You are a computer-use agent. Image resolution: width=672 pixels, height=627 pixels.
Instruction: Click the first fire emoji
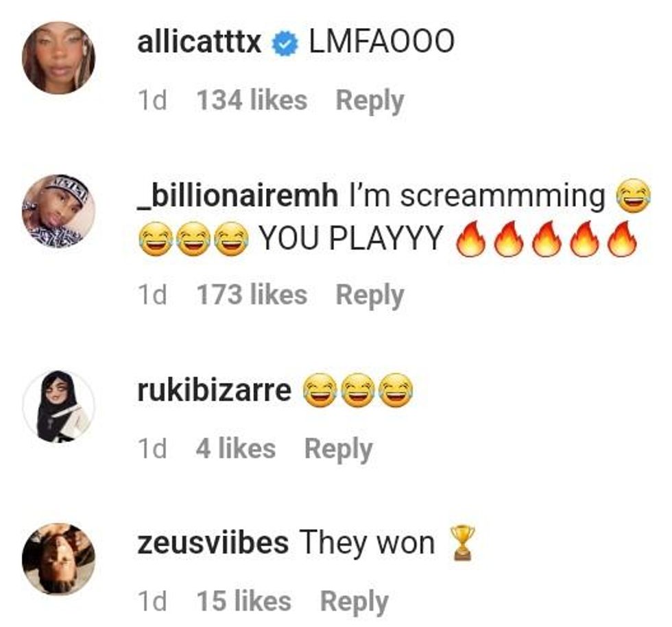point(470,238)
